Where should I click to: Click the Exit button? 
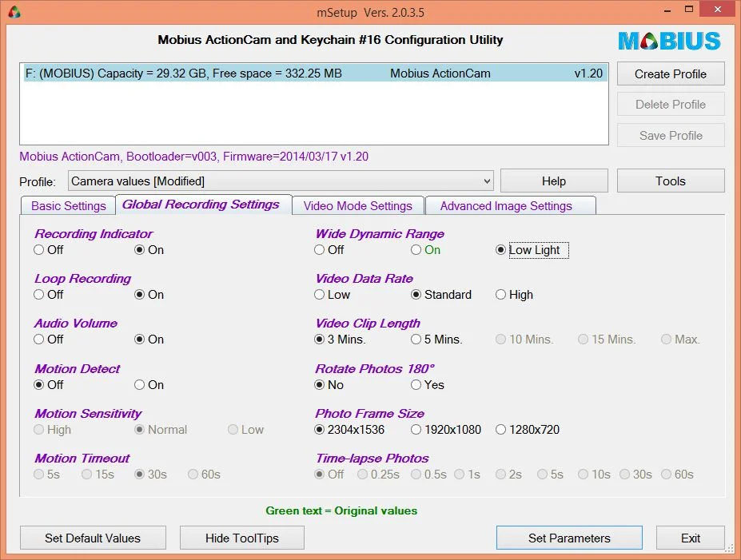691,538
